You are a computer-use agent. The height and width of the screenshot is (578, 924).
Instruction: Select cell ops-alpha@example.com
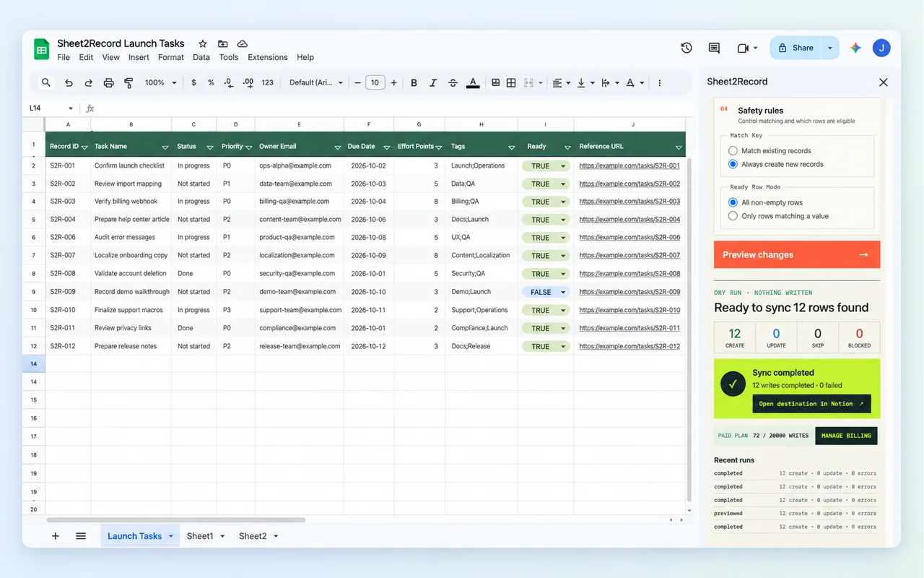pyautogui.click(x=300, y=165)
